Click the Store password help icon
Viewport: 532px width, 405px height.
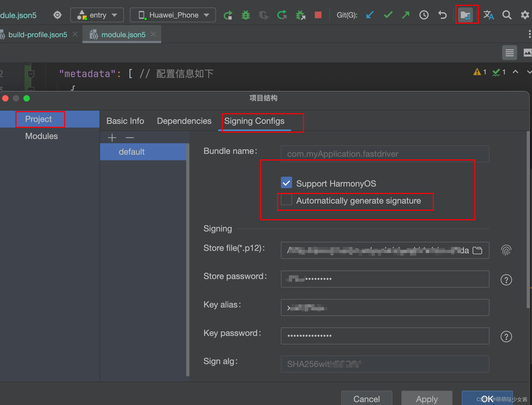(506, 280)
